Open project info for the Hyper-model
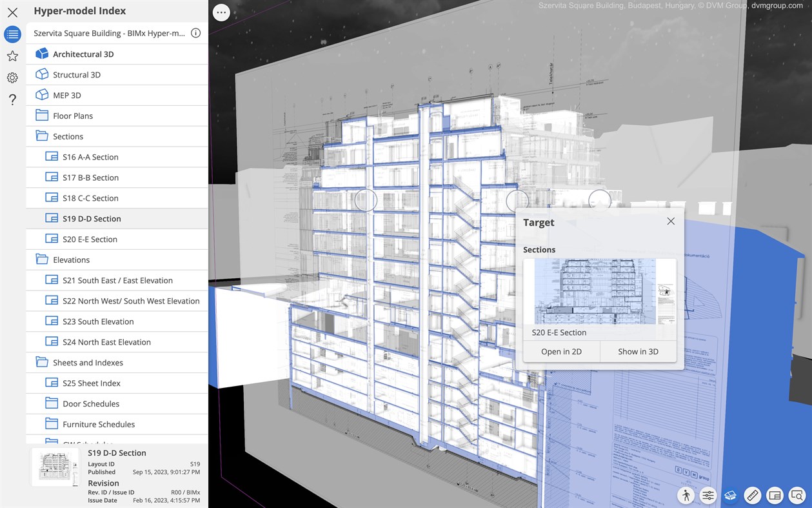This screenshot has height=508, width=812. coord(195,32)
